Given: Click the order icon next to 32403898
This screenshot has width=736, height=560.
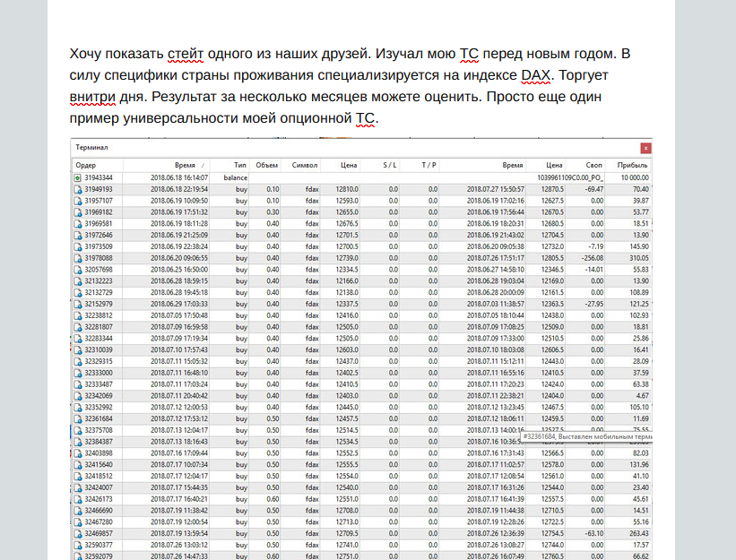Looking at the screenshot, I should pos(77,453).
